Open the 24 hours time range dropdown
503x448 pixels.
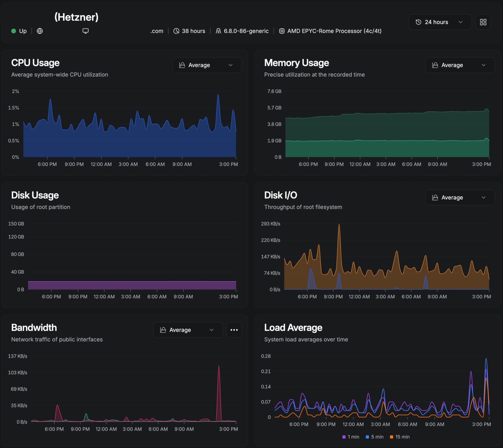click(x=440, y=22)
